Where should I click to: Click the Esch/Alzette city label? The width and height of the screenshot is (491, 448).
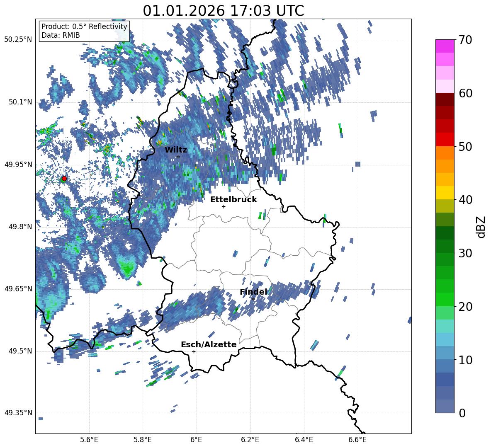(209, 344)
